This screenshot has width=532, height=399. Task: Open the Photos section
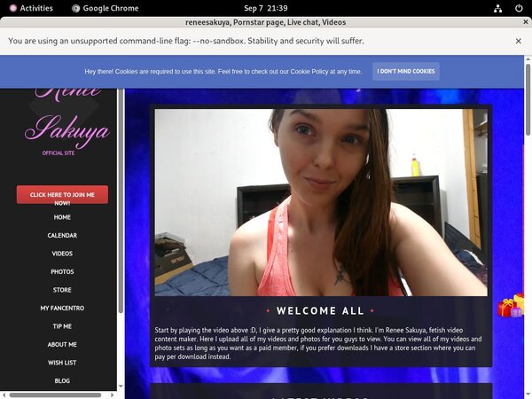pos(62,272)
